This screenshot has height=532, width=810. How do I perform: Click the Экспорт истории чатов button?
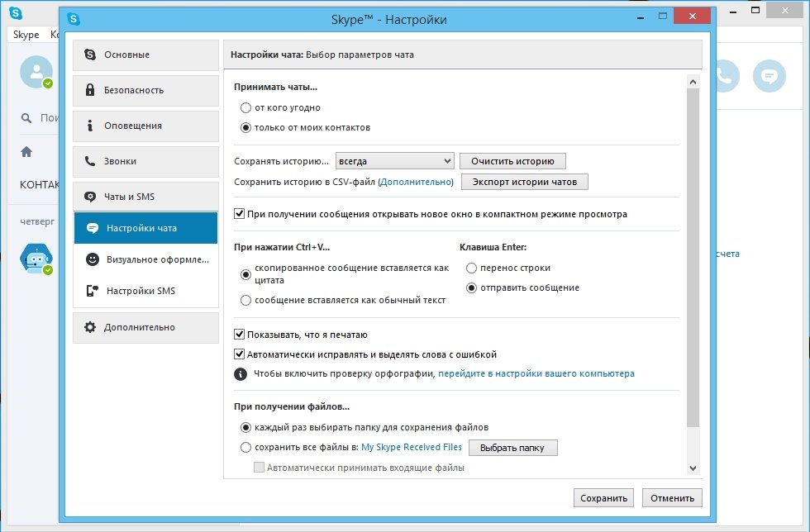[524, 182]
